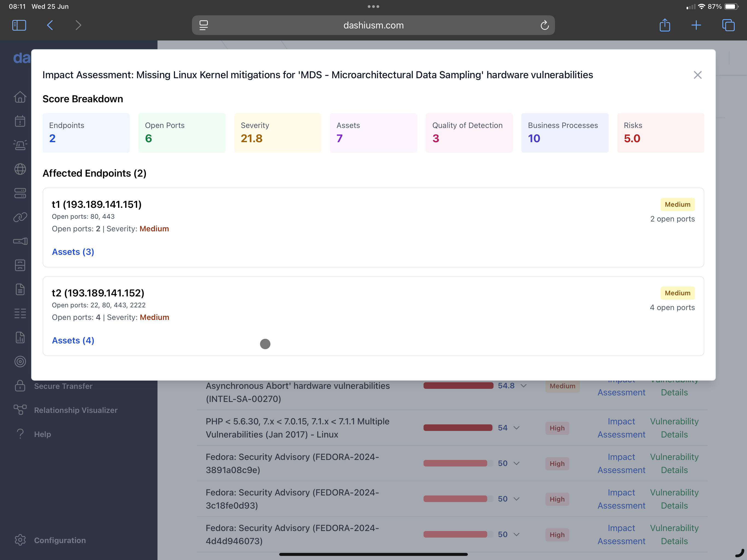
Task: Expand score chevron for FEDORA-2024-3c18fe0d93
Action: point(516,498)
